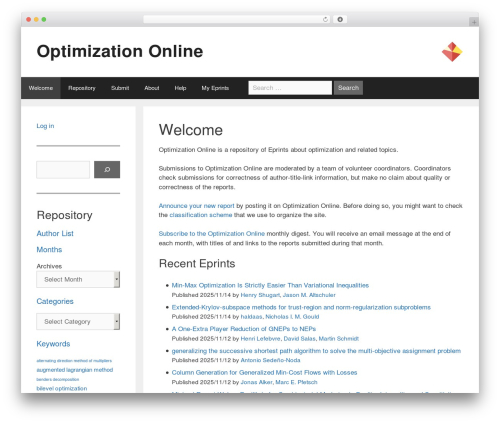Click the Optimization Online diamond logo
500x423 pixels.
452,52
